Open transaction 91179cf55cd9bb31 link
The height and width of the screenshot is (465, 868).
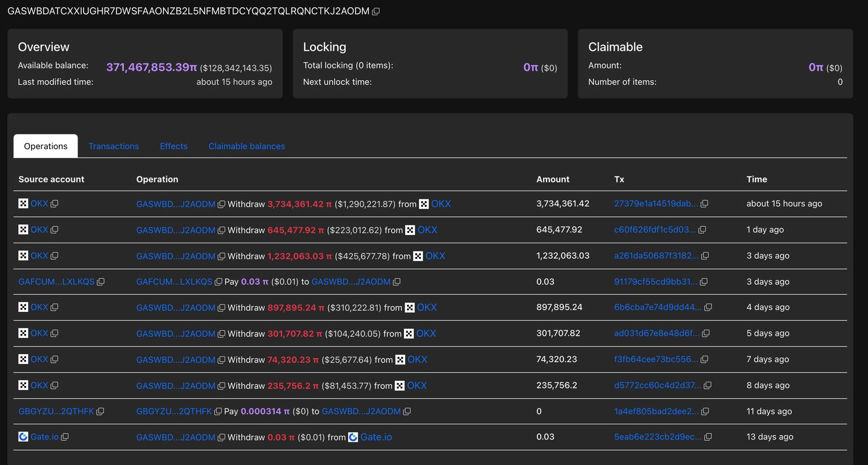(655, 282)
